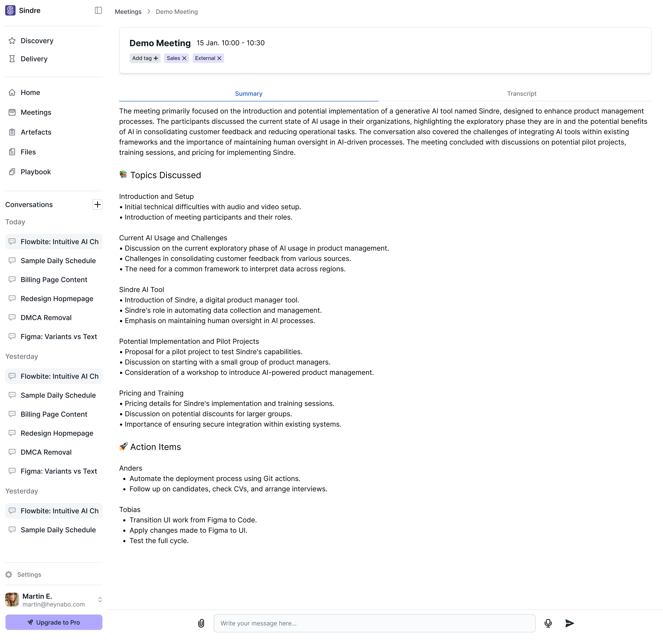
Task: Click Demo Meeting breadcrumb
Action: coord(177,12)
